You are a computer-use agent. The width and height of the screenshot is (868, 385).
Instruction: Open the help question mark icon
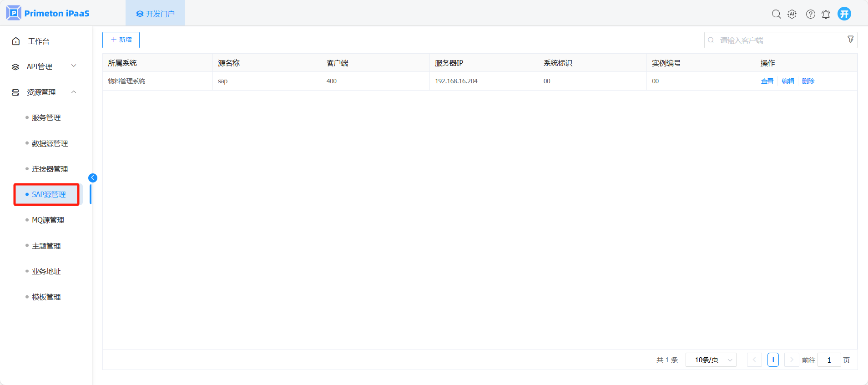[810, 14]
